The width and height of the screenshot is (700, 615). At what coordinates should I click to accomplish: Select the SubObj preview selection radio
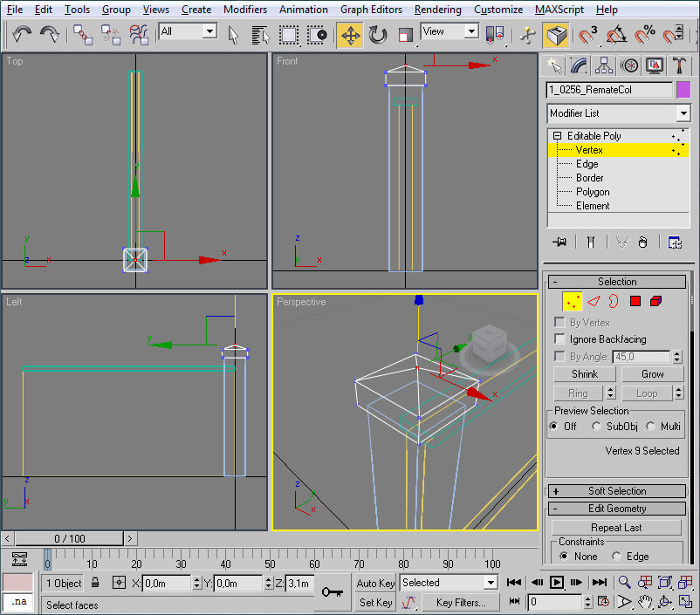tap(596, 427)
